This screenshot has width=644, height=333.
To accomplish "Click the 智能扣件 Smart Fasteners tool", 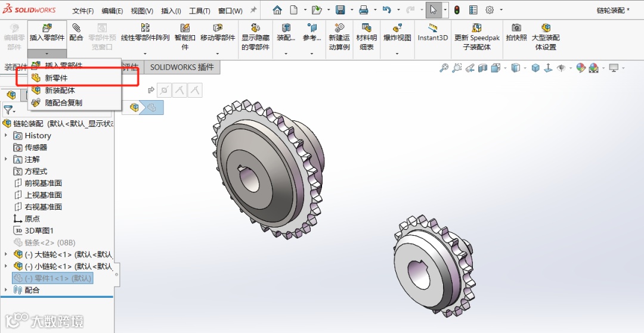I will click(x=185, y=36).
